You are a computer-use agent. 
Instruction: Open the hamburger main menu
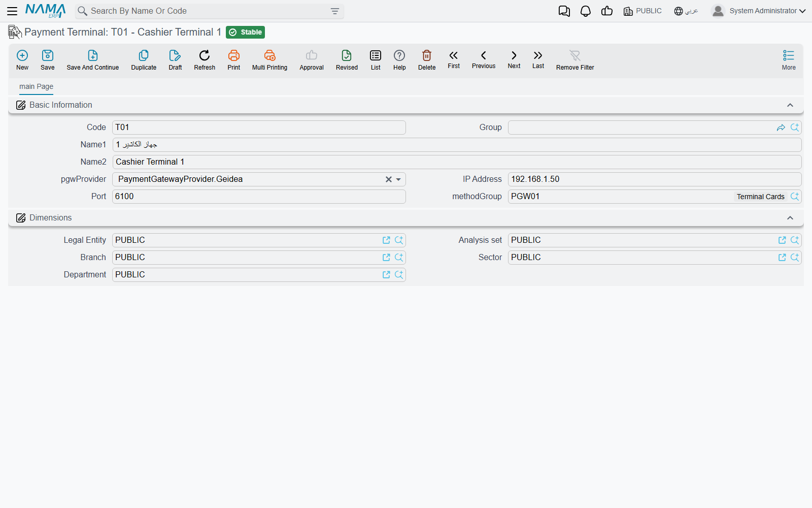pyautogui.click(x=12, y=11)
